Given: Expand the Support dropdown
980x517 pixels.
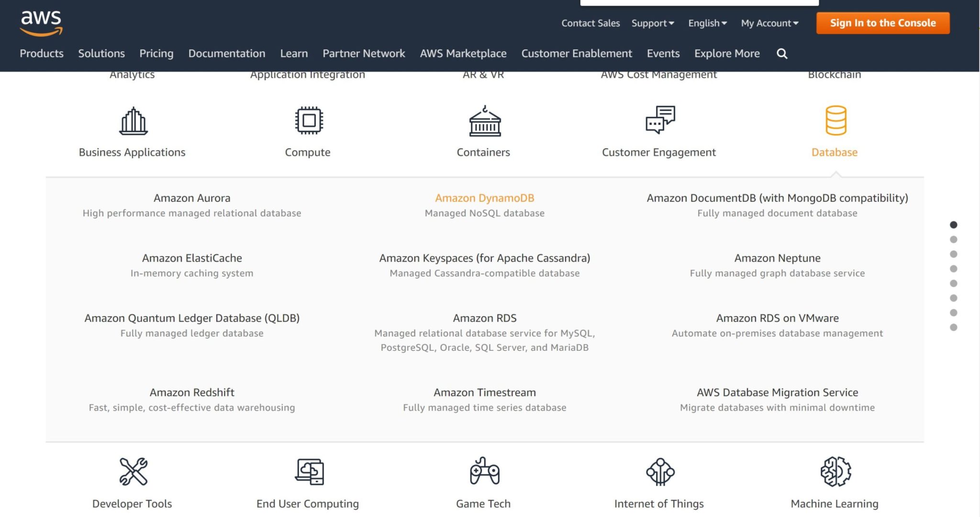Looking at the screenshot, I should (x=653, y=23).
